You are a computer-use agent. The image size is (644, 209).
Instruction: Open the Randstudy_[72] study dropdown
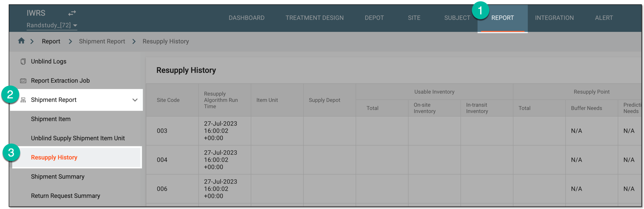pyautogui.click(x=52, y=25)
